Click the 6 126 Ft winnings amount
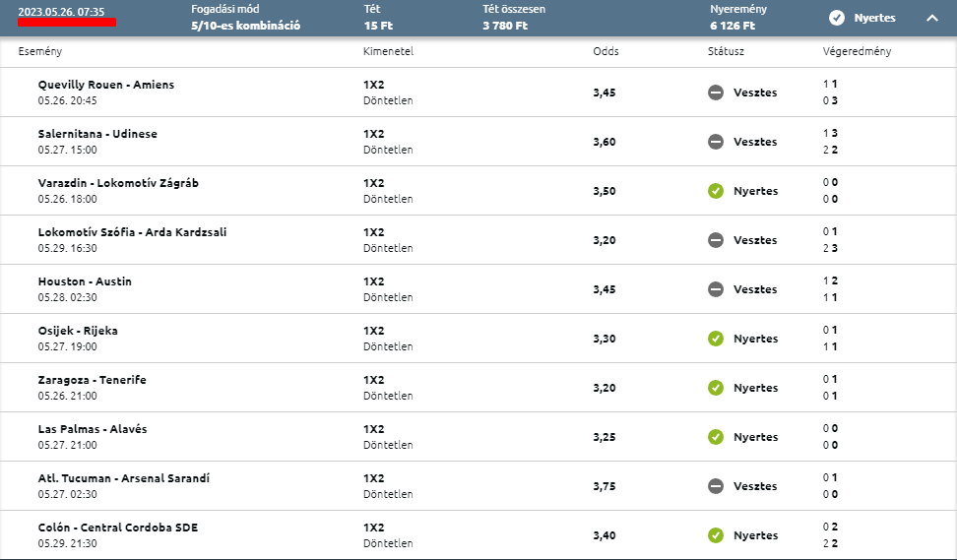This screenshot has width=957, height=560. [733, 26]
